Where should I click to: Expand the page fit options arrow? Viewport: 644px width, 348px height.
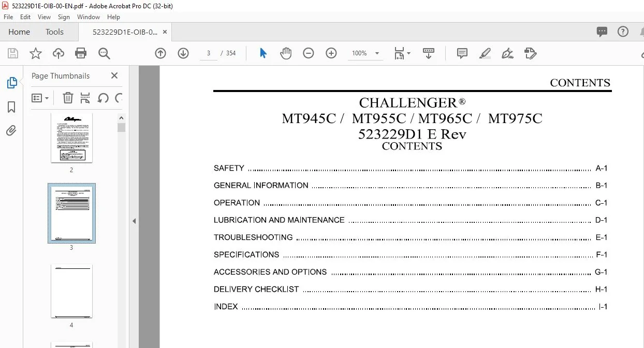(x=409, y=53)
